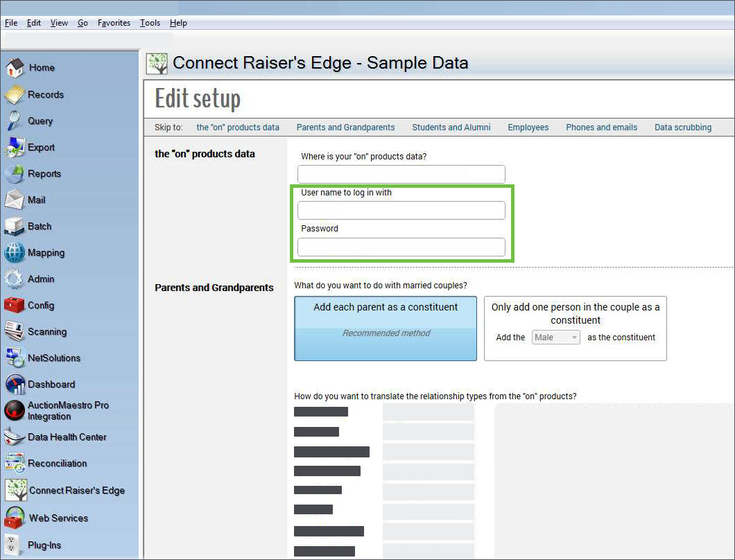The width and height of the screenshot is (735, 560).
Task: Click the Parents and Grandparents section heading
Action: 214,287
